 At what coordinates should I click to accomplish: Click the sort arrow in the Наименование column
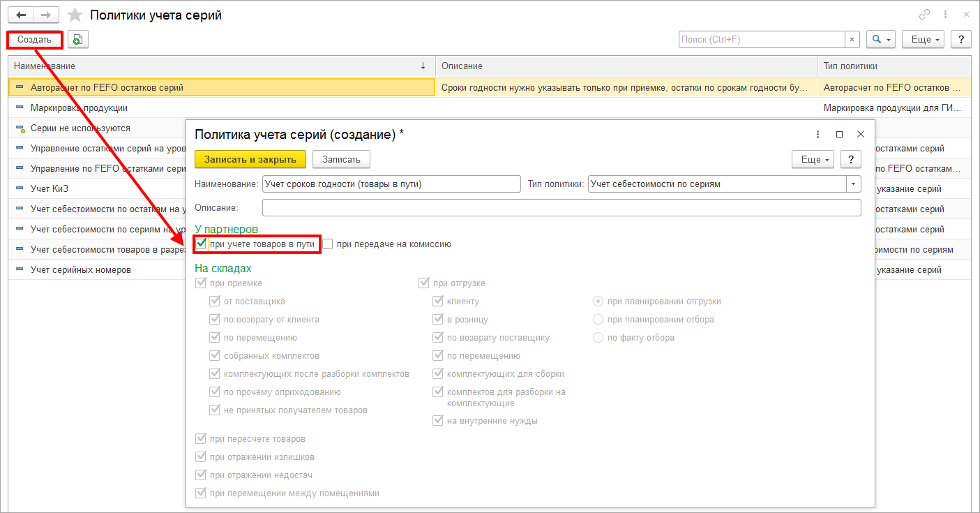(x=423, y=66)
